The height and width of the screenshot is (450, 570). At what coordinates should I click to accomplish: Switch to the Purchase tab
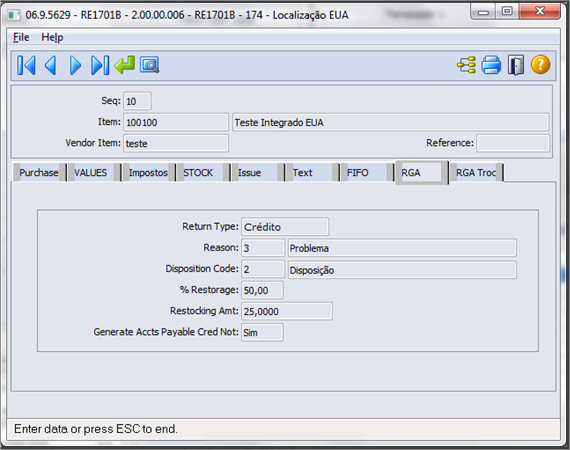click(x=39, y=172)
